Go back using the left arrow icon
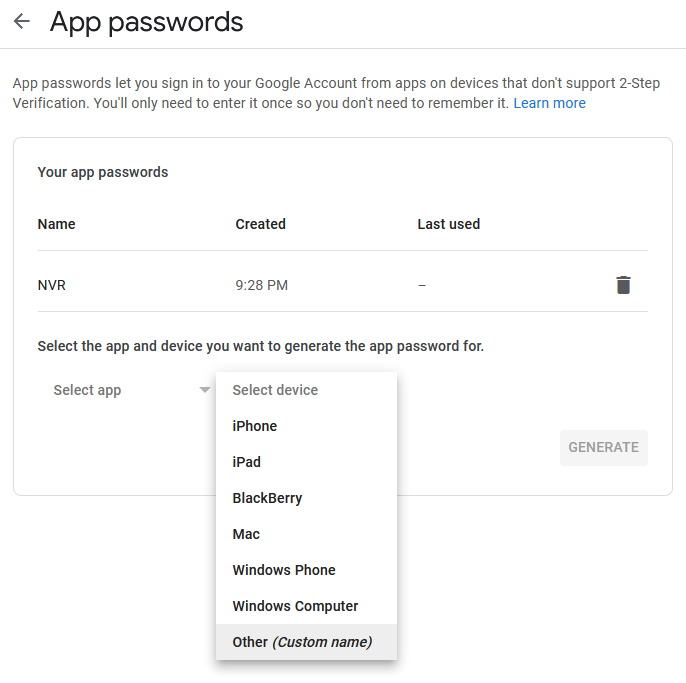 pyautogui.click(x=21, y=21)
